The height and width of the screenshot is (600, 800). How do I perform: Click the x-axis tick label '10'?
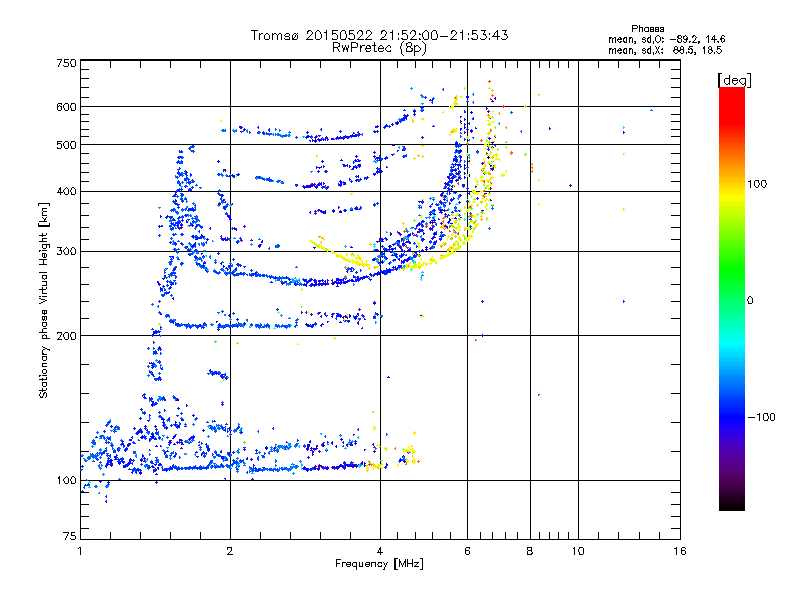(x=578, y=551)
